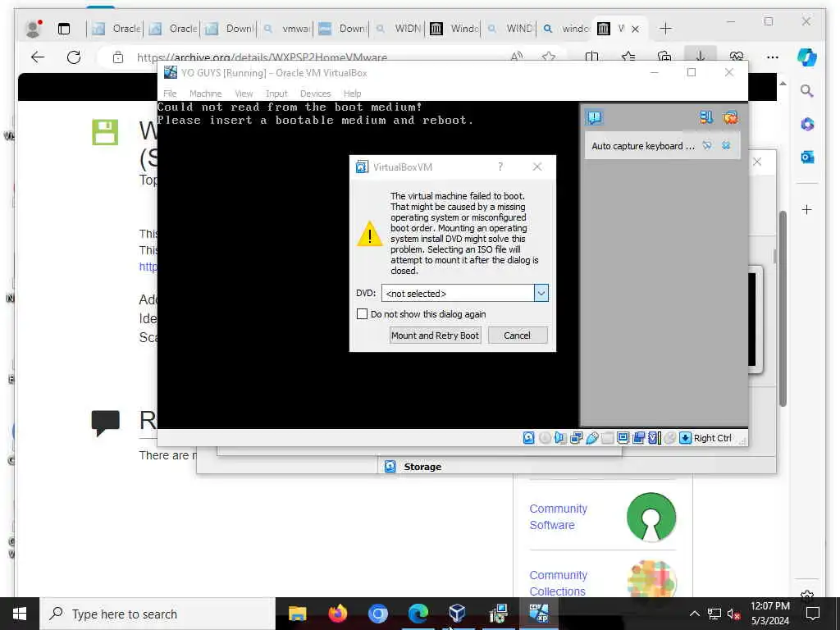This screenshot has height=630, width=840.
Task: Click the hard disk indicator in VirtualBox status bar
Action: pos(529,438)
